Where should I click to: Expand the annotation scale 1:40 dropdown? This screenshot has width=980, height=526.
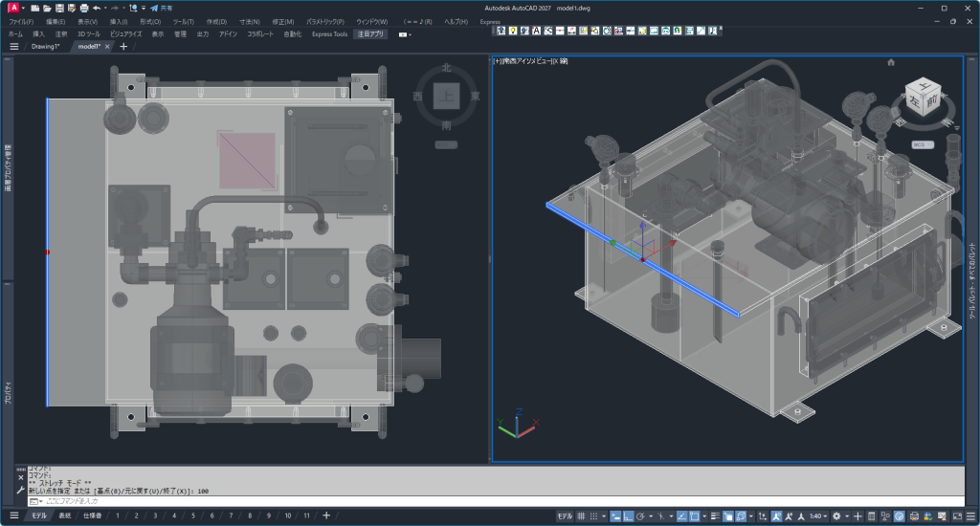tap(818, 516)
